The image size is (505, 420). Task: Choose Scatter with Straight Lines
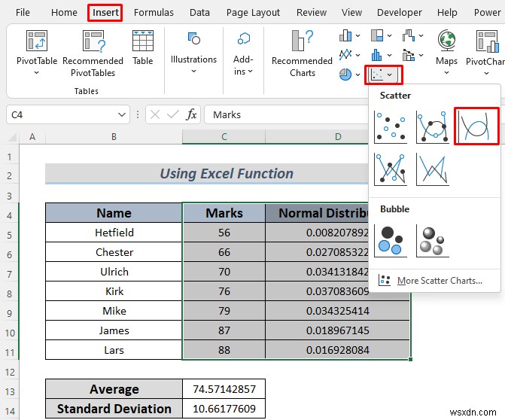433,169
